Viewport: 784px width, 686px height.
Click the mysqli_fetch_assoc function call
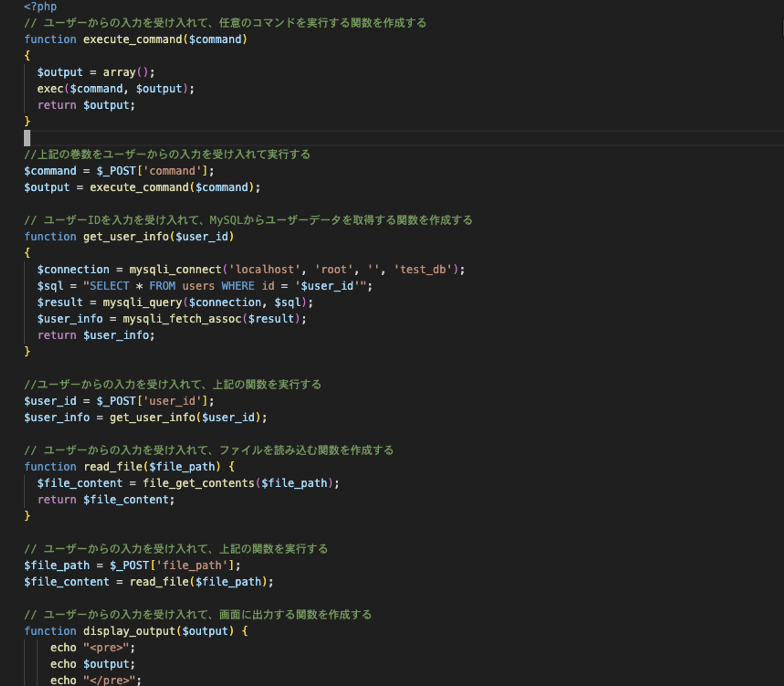click(x=182, y=319)
